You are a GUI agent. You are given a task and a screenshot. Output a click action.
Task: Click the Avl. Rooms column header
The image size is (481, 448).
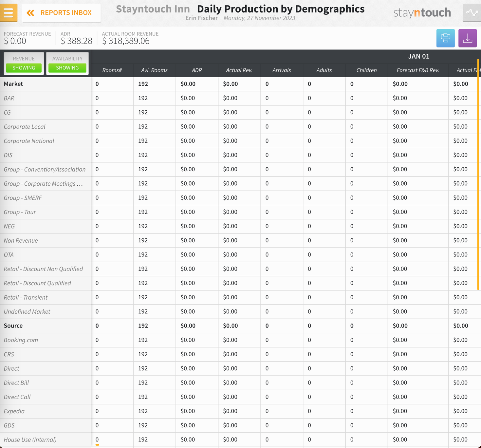pyautogui.click(x=154, y=70)
